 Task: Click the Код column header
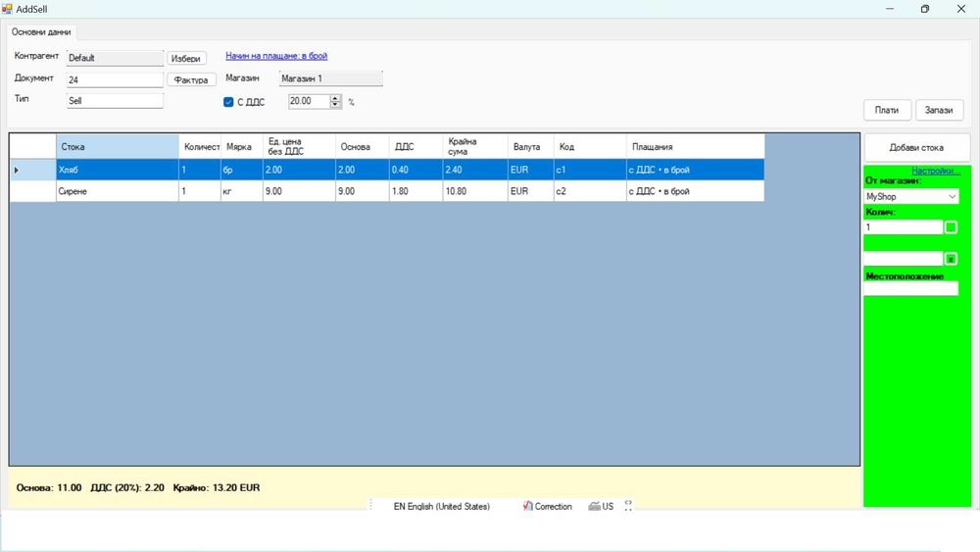(590, 146)
